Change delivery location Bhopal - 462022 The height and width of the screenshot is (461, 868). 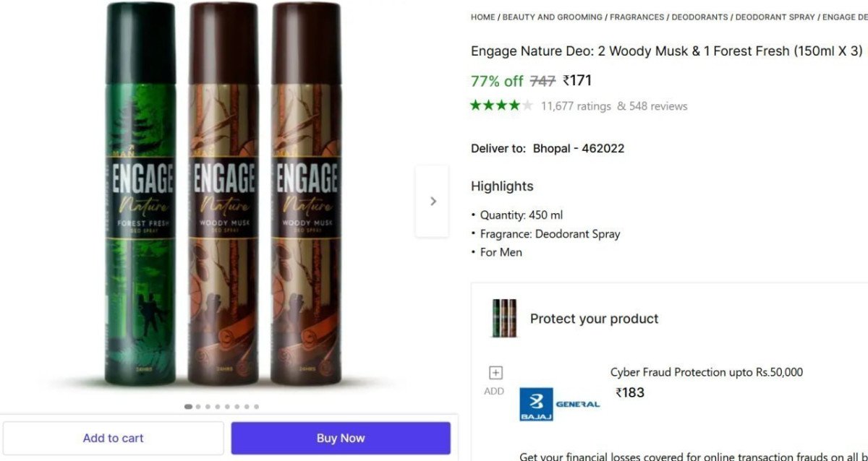pyautogui.click(x=578, y=148)
